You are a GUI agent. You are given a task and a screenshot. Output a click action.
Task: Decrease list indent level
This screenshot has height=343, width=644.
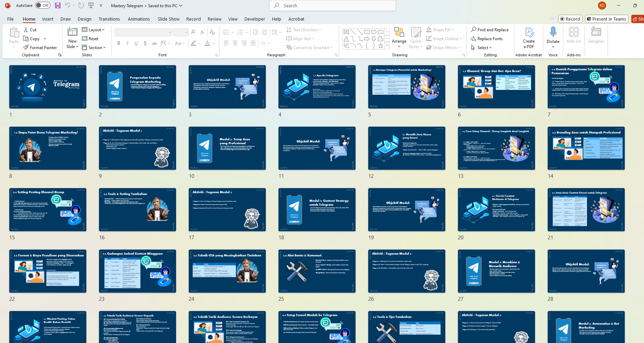click(255, 32)
